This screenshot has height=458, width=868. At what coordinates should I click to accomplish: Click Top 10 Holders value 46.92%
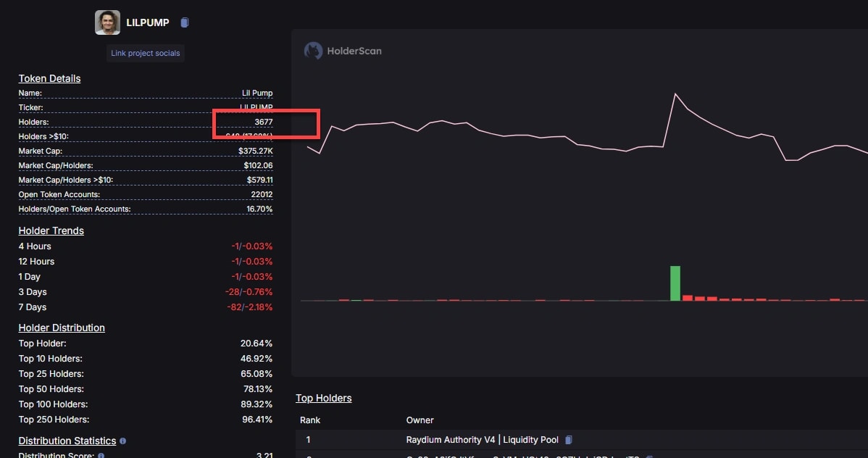[256, 358]
